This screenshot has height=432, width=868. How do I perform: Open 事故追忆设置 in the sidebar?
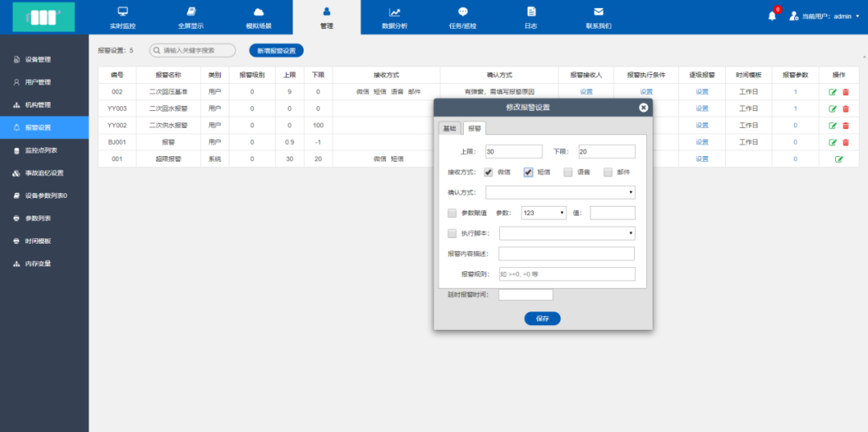click(x=44, y=173)
